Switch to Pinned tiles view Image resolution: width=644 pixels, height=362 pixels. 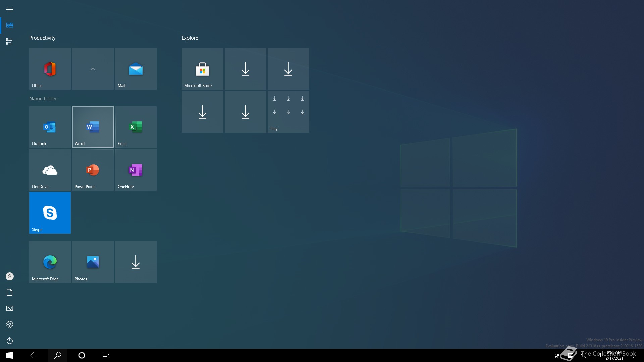click(x=10, y=25)
